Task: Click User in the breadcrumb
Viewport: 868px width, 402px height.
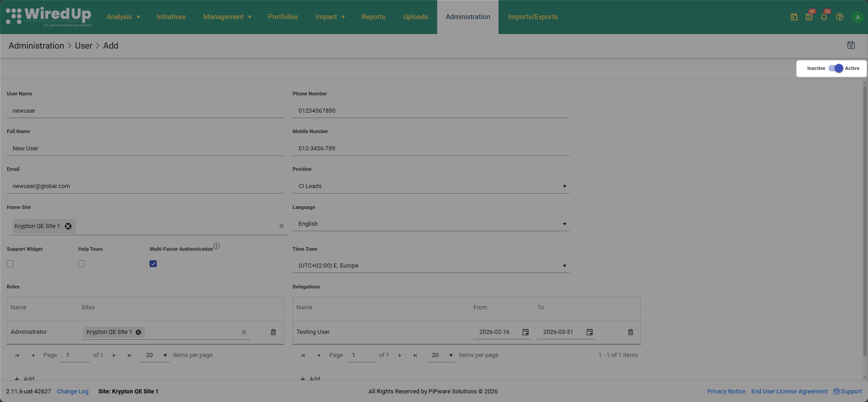Action: pyautogui.click(x=84, y=46)
